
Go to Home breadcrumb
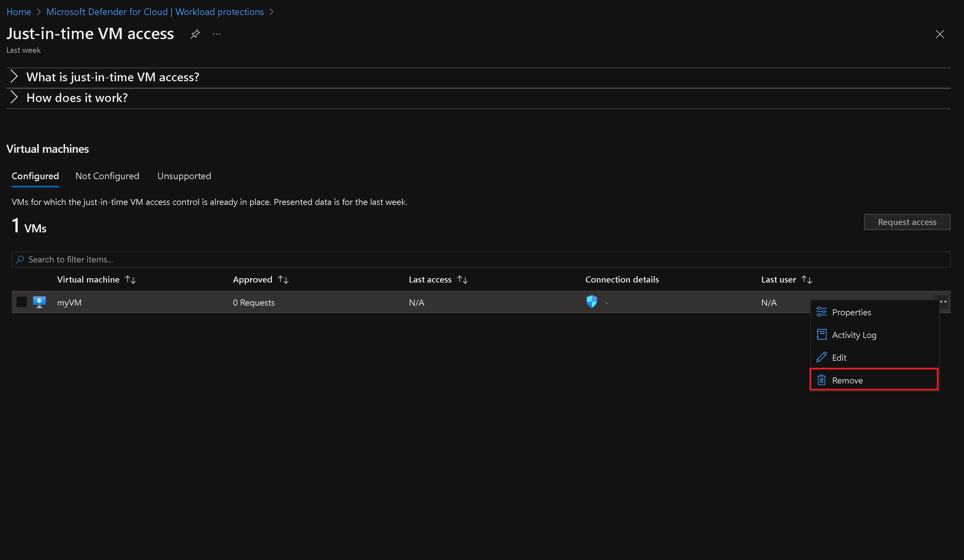tap(19, 12)
